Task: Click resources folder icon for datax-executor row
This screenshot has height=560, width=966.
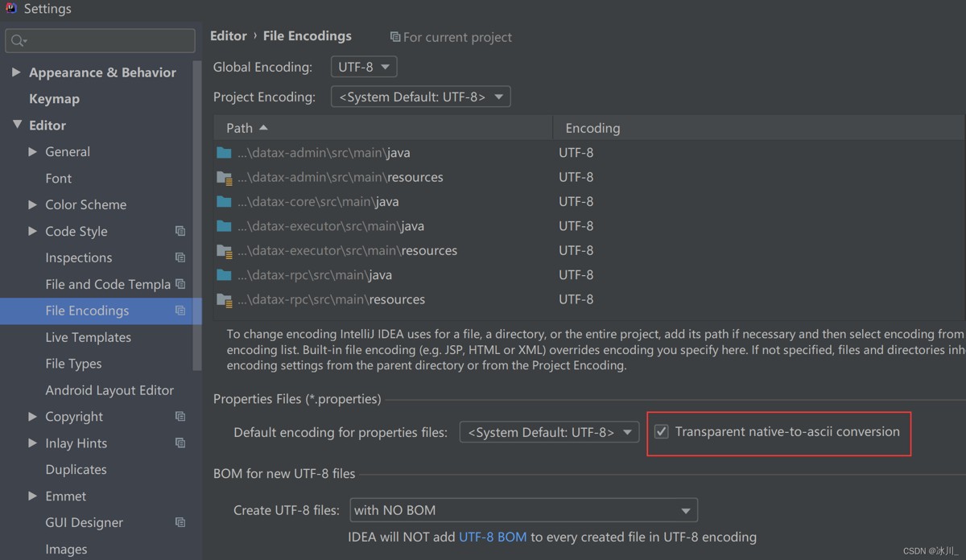Action: (x=225, y=251)
